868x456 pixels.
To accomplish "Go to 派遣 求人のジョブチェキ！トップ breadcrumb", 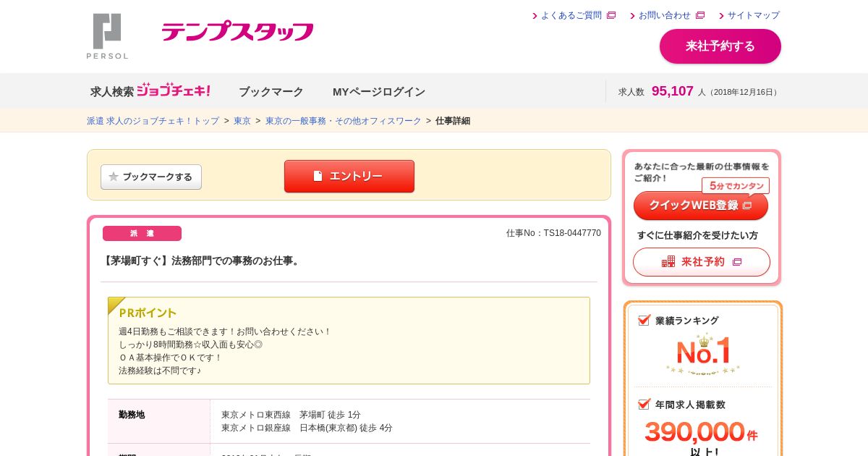I will tap(153, 121).
